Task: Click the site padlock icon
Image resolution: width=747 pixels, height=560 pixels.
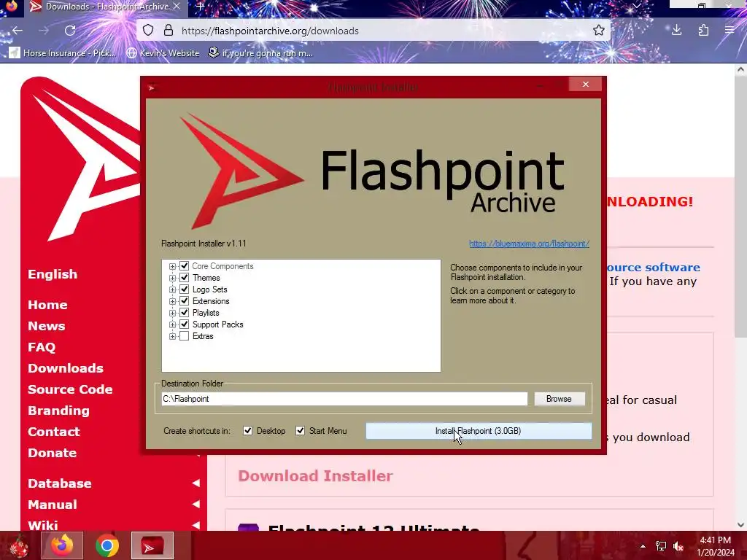Action: [169, 31]
